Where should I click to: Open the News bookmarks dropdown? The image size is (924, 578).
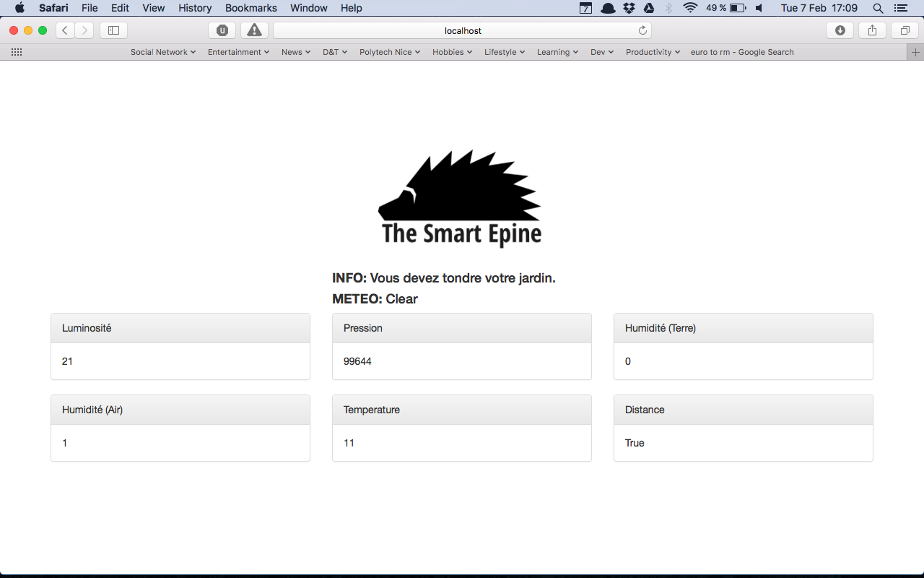pyautogui.click(x=295, y=51)
